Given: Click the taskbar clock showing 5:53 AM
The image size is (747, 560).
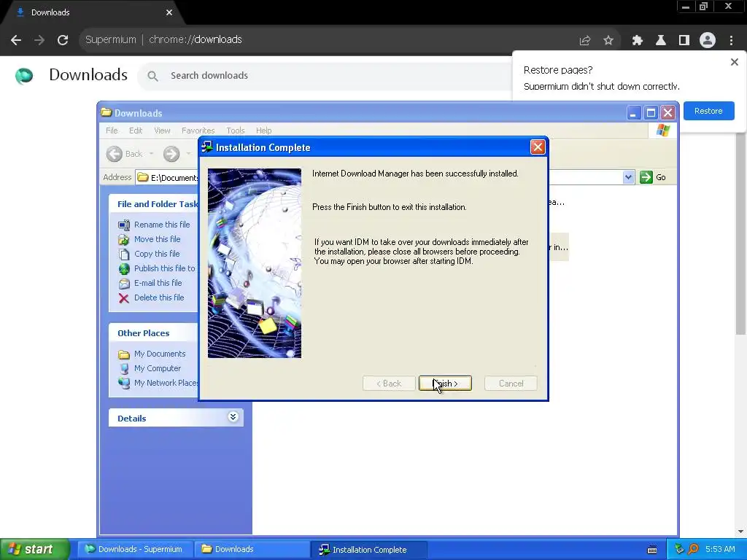Looking at the screenshot, I should point(720,549).
